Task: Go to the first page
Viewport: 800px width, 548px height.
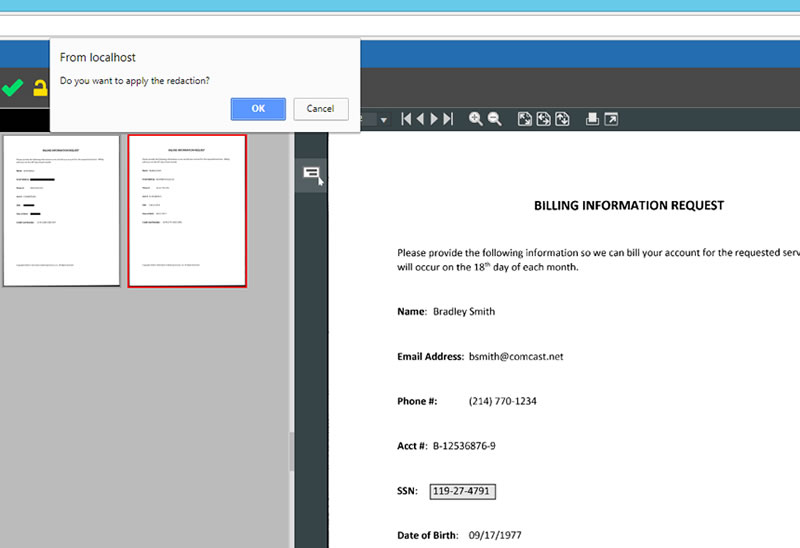Action: (x=407, y=119)
